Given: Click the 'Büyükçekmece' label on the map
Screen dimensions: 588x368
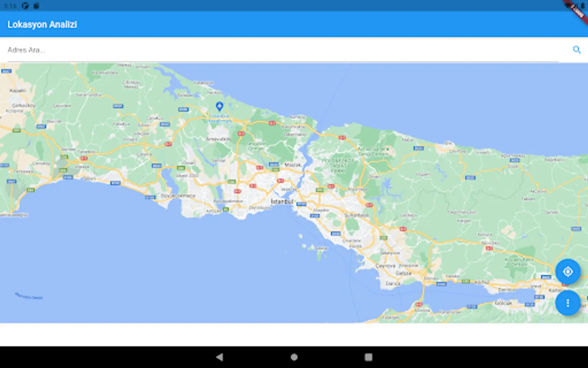Looking at the screenshot, I should (178, 196).
